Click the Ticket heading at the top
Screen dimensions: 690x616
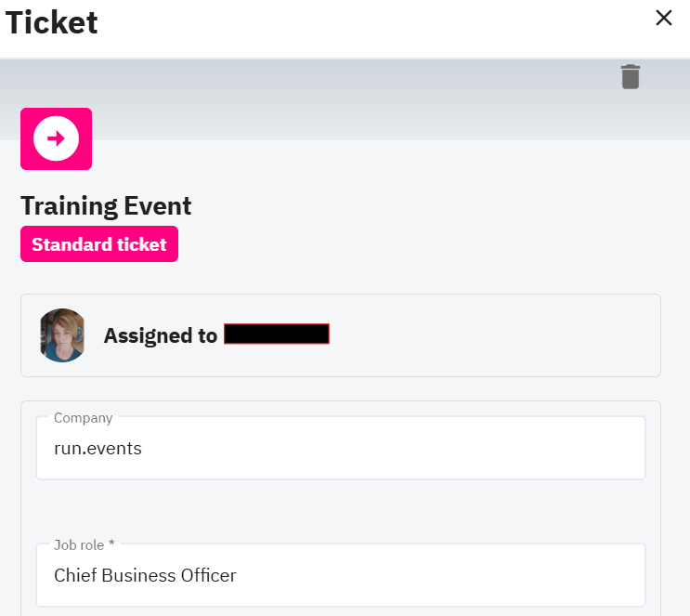[52, 23]
